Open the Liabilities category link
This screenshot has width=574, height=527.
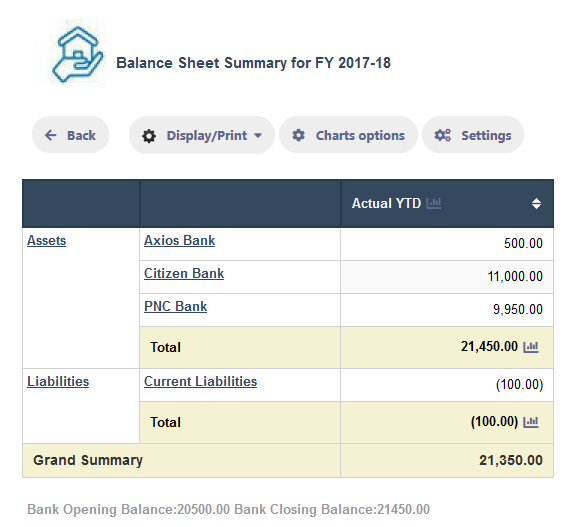tap(58, 381)
